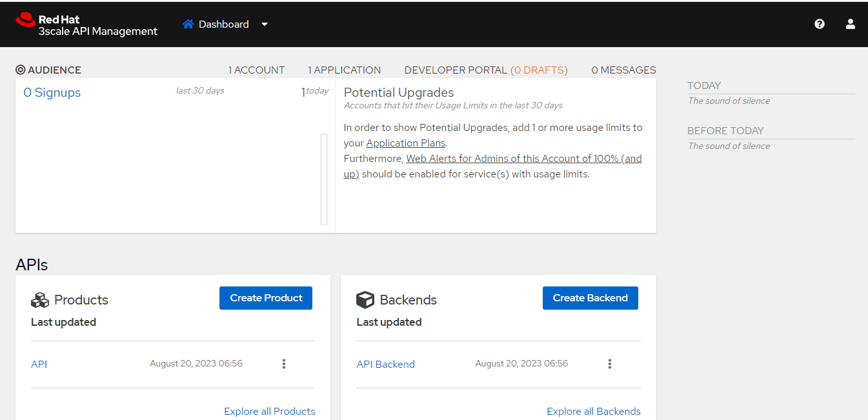Click Explore all Products
Image resolution: width=868 pixels, height=420 pixels.
coord(270,411)
